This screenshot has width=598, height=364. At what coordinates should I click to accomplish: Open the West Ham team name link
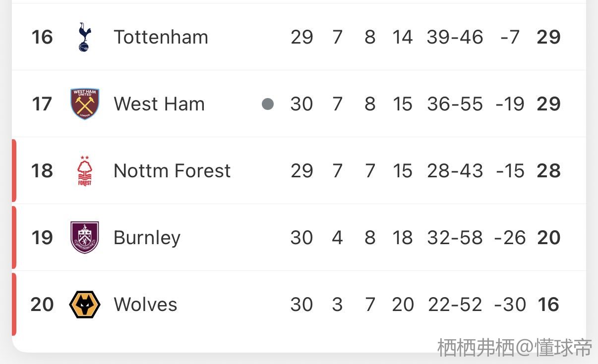coord(159,104)
